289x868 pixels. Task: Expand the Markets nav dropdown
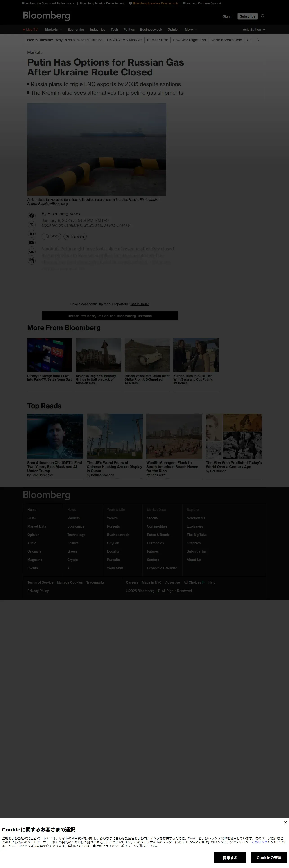tap(54, 29)
